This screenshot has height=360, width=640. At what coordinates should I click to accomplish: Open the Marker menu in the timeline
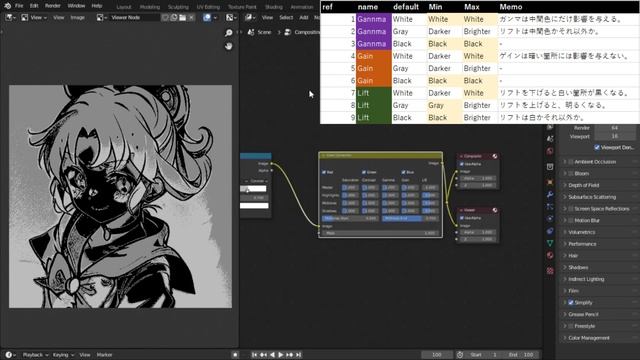pos(104,355)
